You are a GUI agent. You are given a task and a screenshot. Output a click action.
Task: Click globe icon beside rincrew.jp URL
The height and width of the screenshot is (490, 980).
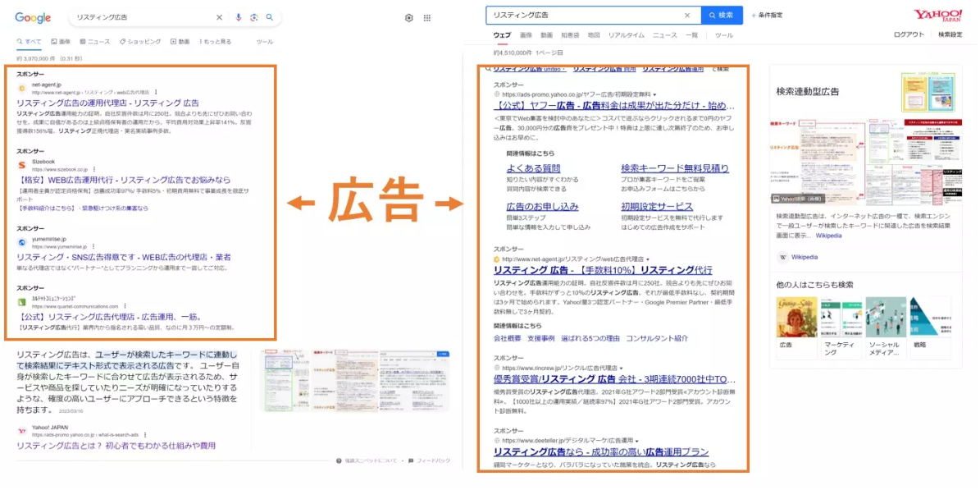(496, 368)
